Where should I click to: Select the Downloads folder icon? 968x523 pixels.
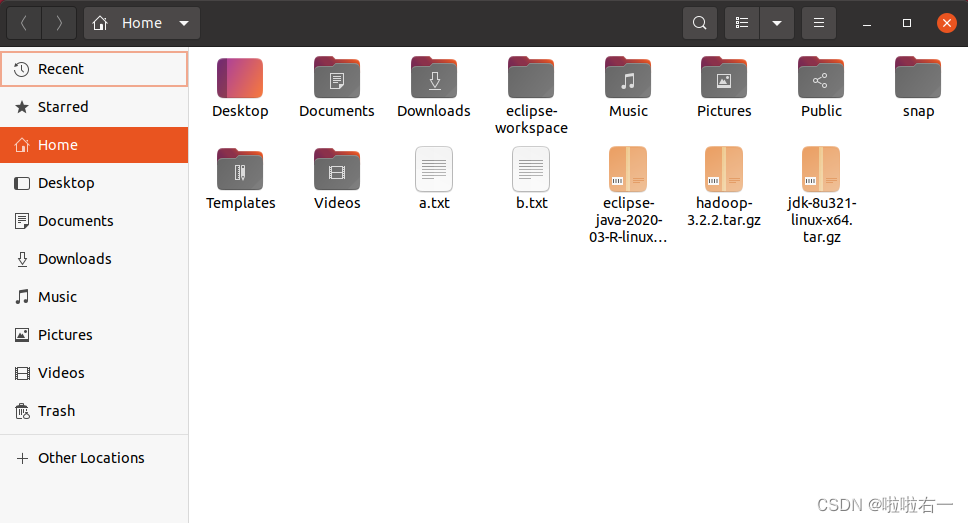[434, 78]
